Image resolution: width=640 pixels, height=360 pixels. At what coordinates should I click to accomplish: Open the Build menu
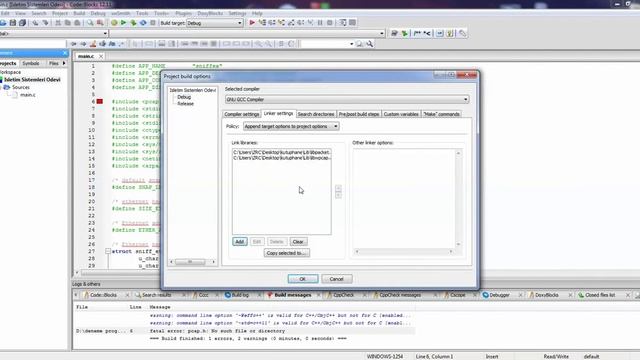click(x=79, y=13)
